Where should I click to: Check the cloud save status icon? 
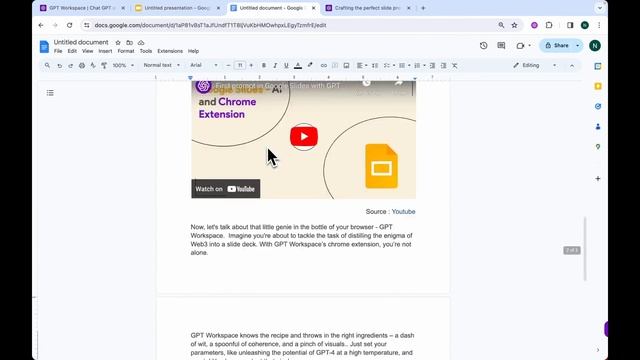[x=141, y=42]
